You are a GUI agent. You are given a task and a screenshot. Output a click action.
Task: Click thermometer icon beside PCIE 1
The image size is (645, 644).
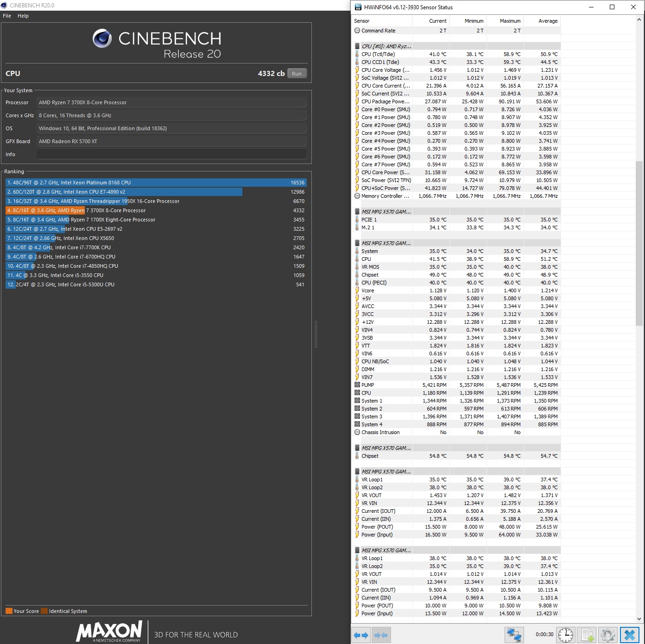pyautogui.click(x=357, y=220)
